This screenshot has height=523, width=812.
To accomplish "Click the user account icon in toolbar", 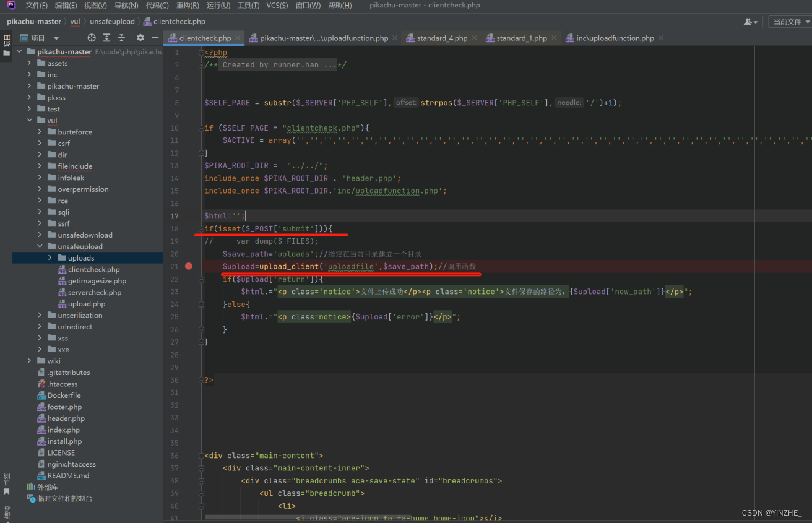I will pyautogui.click(x=750, y=22).
